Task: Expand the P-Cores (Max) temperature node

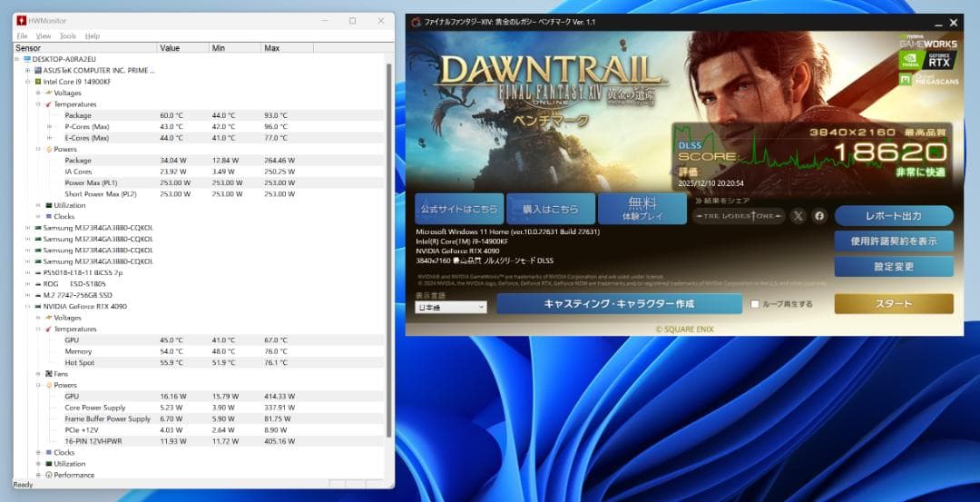Action: 49,126
